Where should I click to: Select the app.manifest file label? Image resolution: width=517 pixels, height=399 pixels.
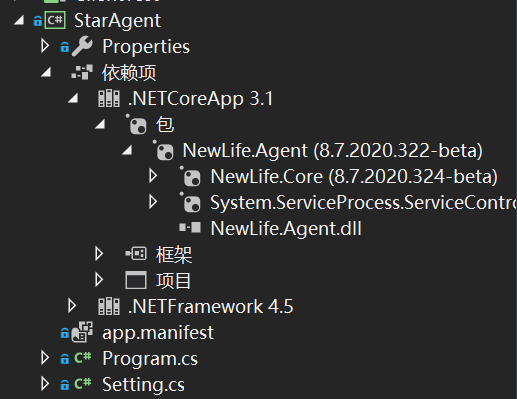(158, 332)
